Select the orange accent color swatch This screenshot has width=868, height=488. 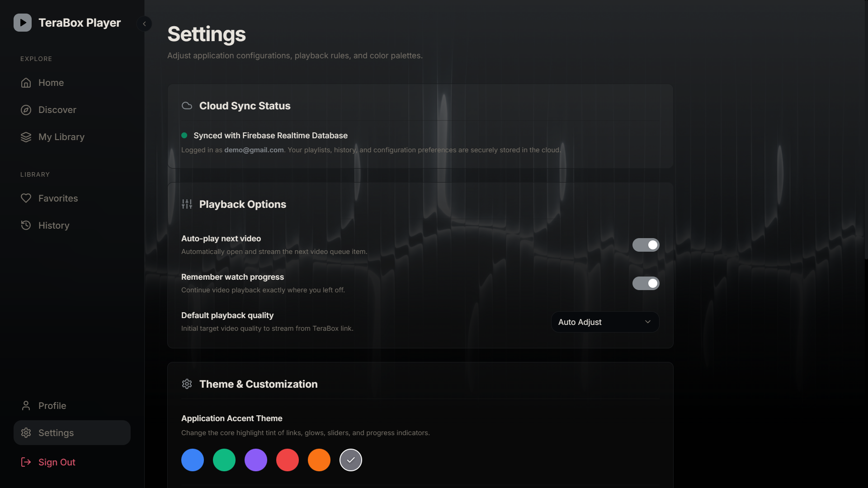point(319,460)
